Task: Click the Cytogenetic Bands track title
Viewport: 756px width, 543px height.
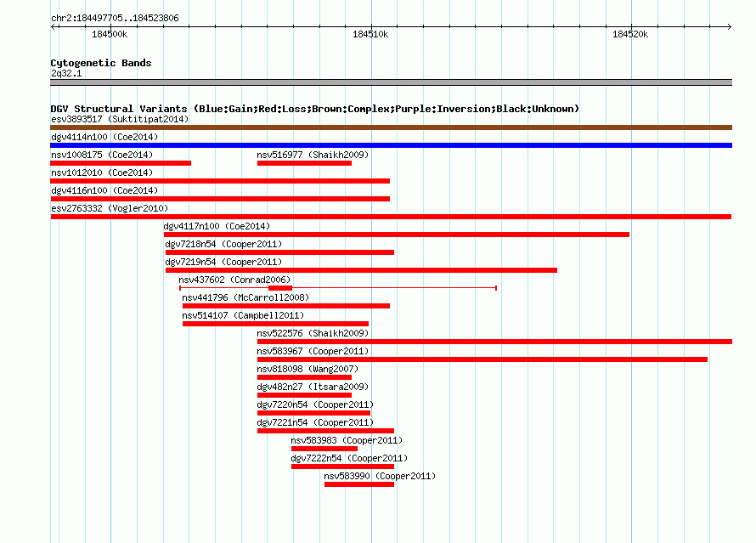Action: [101, 63]
